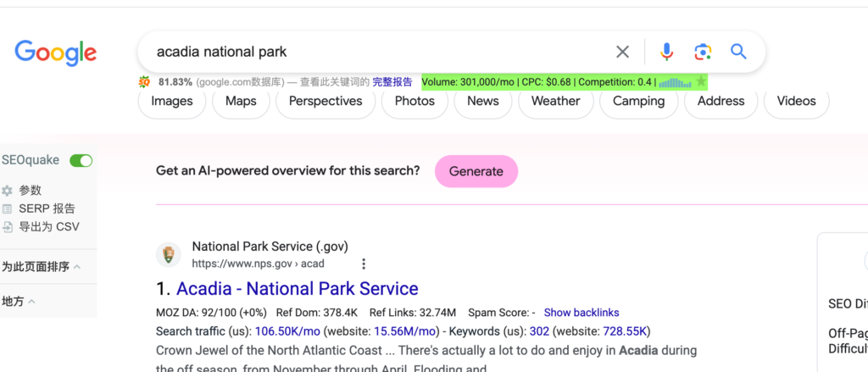
Task: Click the pink Generate button
Action: [x=476, y=171]
